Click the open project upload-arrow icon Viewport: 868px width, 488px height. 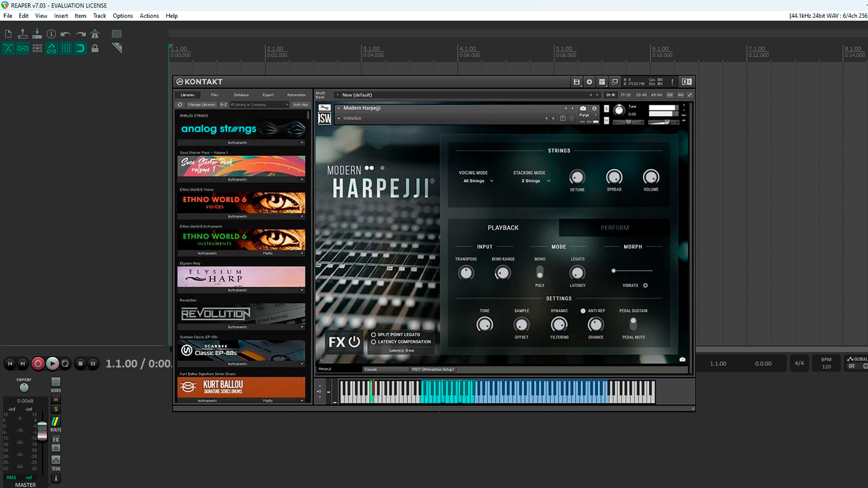[x=23, y=34]
